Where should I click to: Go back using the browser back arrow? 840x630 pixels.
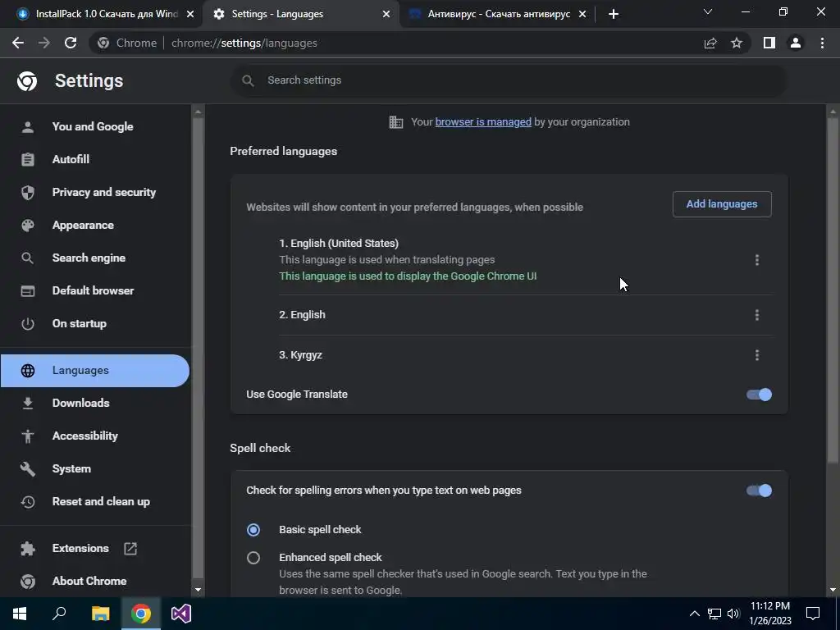coord(18,43)
